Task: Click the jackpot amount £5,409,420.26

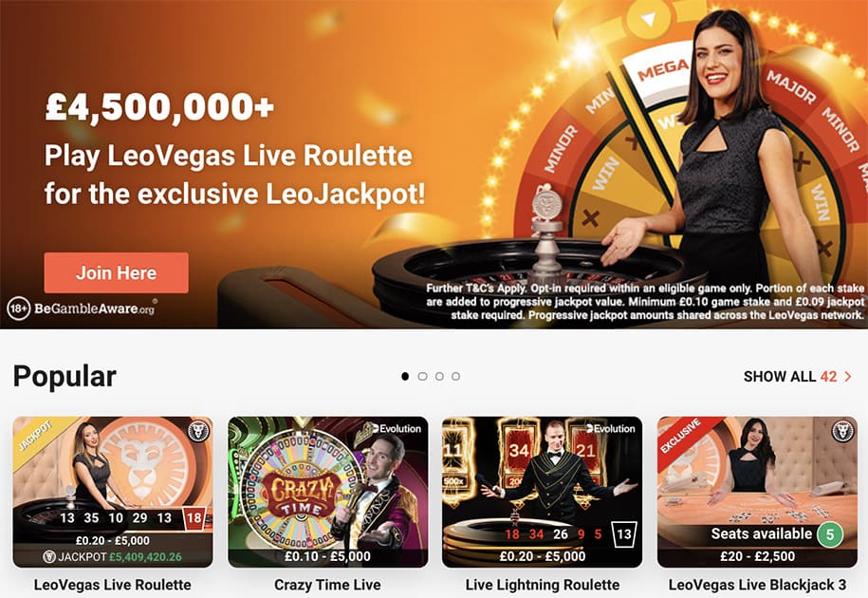Action: click(145, 557)
